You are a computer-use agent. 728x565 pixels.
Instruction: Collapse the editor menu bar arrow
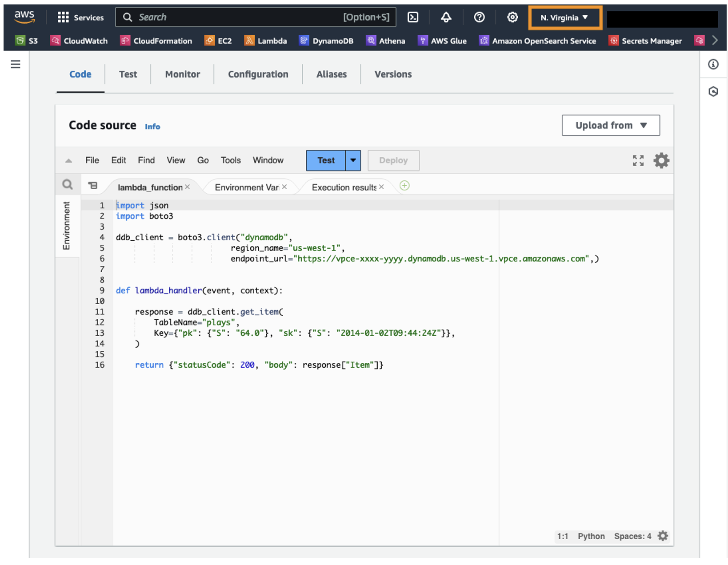pos(68,161)
